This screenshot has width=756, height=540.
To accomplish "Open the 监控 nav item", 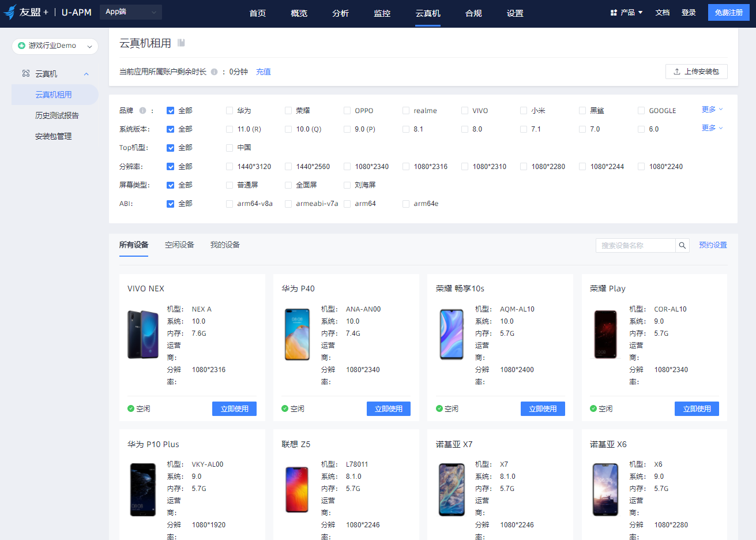I will [x=382, y=13].
